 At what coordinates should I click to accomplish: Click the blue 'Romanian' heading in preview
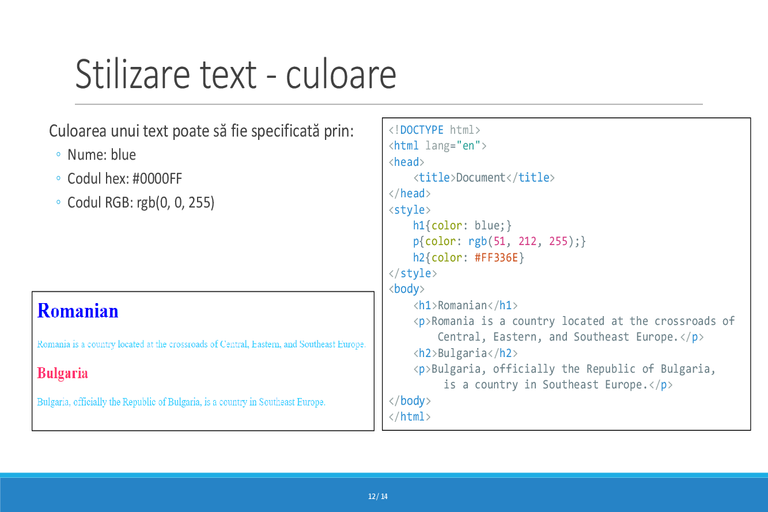(78, 311)
